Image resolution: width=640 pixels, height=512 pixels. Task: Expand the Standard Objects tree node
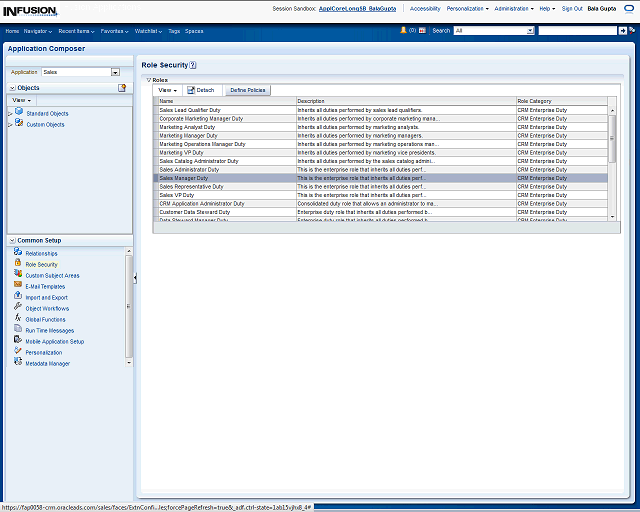[10, 114]
